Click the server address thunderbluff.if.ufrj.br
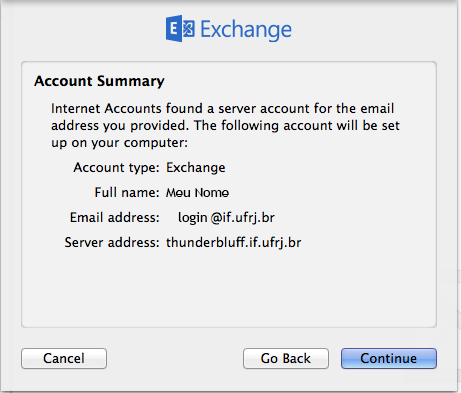The image size is (461, 393). pos(234,242)
